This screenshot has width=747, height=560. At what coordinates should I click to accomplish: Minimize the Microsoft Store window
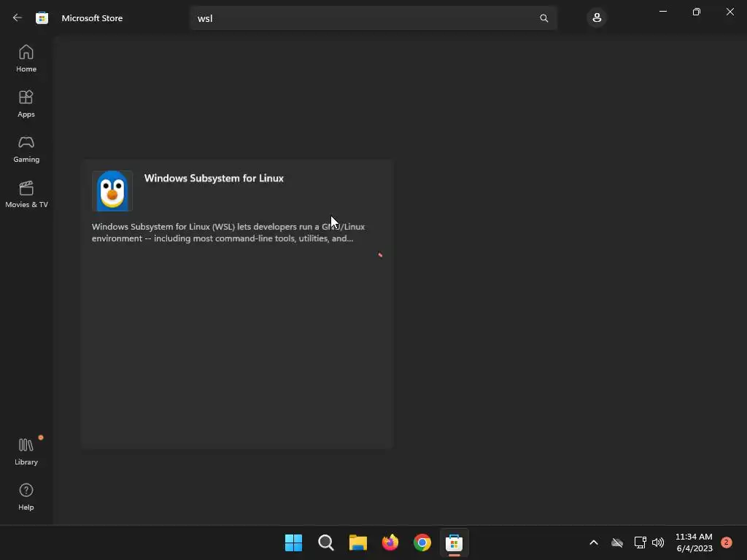[x=662, y=12]
